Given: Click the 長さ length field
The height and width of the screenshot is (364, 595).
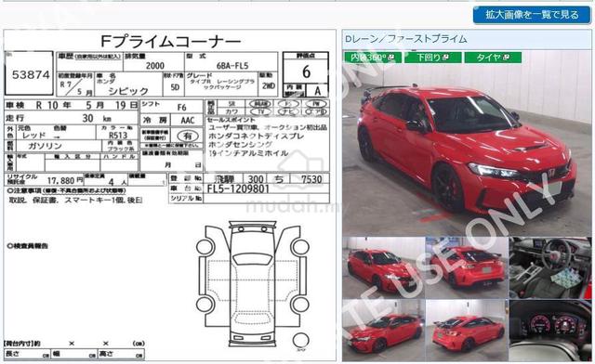Looking at the screenshot, I should [x=27, y=354].
